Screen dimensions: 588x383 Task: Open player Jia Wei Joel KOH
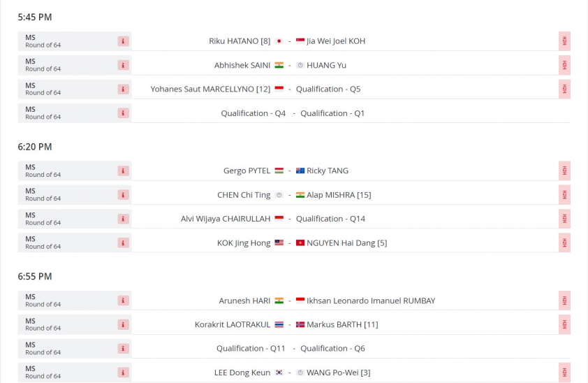coord(336,41)
